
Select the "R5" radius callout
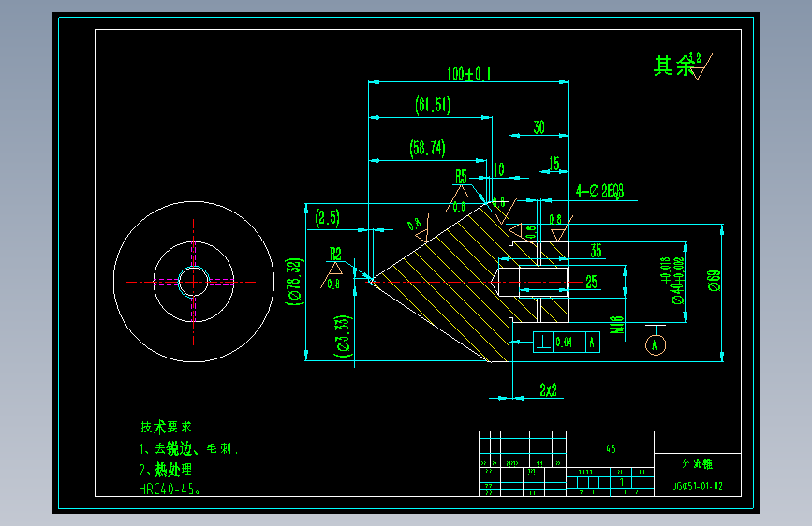[x=461, y=177]
